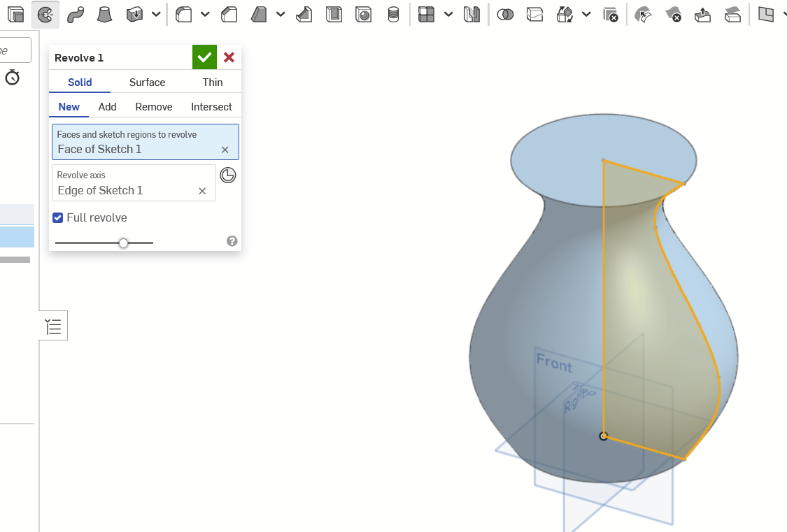Image resolution: width=787 pixels, height=532 pixels.
Task: Expand the arrow next to the Fillet tool
Action: [205, 15]
